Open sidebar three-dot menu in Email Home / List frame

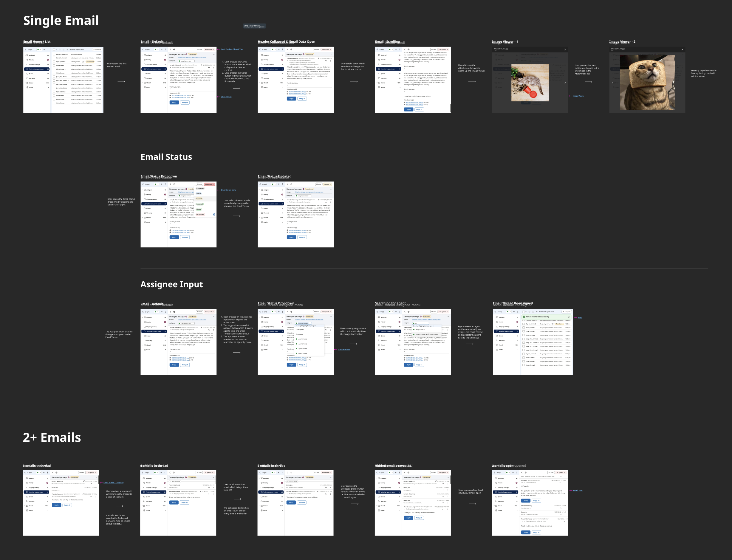(48, 50)
